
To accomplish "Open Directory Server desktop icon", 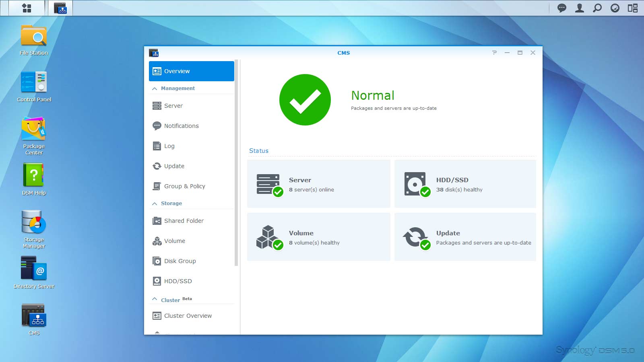I will 34,269.
